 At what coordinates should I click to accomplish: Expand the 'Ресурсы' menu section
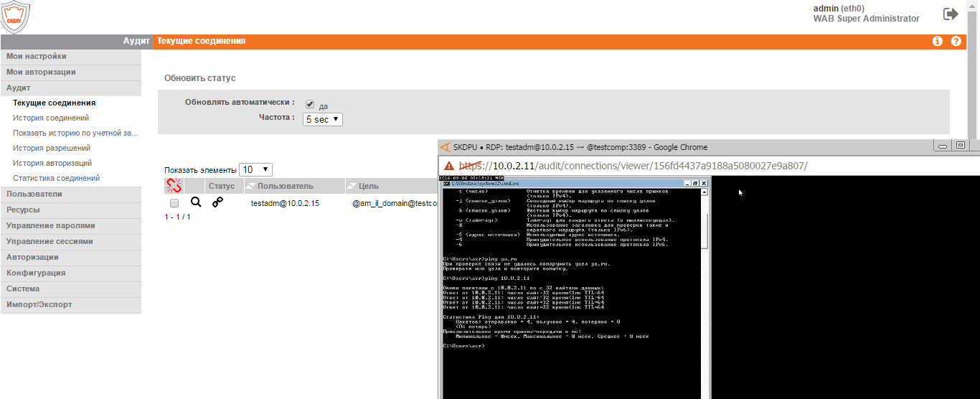70,210
